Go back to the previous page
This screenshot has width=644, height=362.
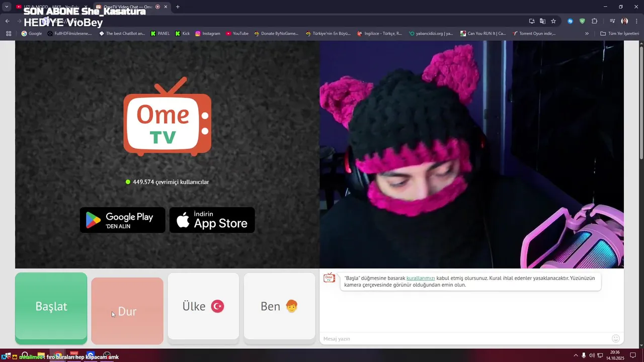(7, 21)
